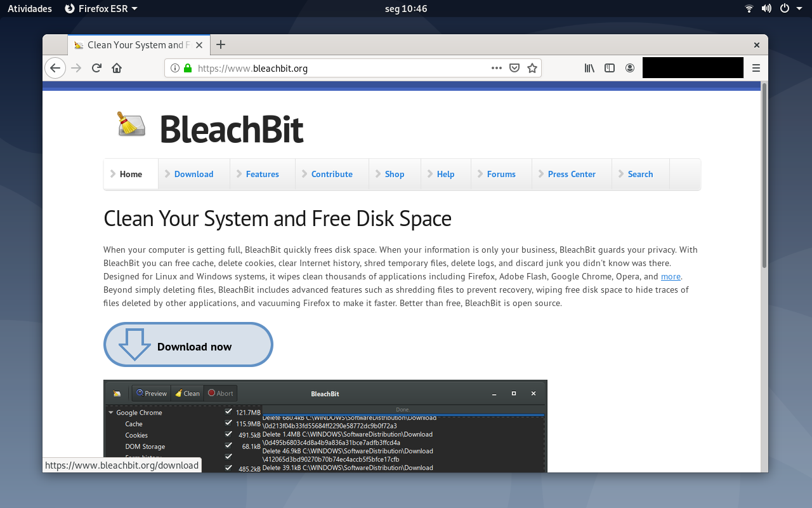Viewport: 812px width, 508px height.
Task: Go back using the Firefox back arrow
Action: (x=55, y=68)
